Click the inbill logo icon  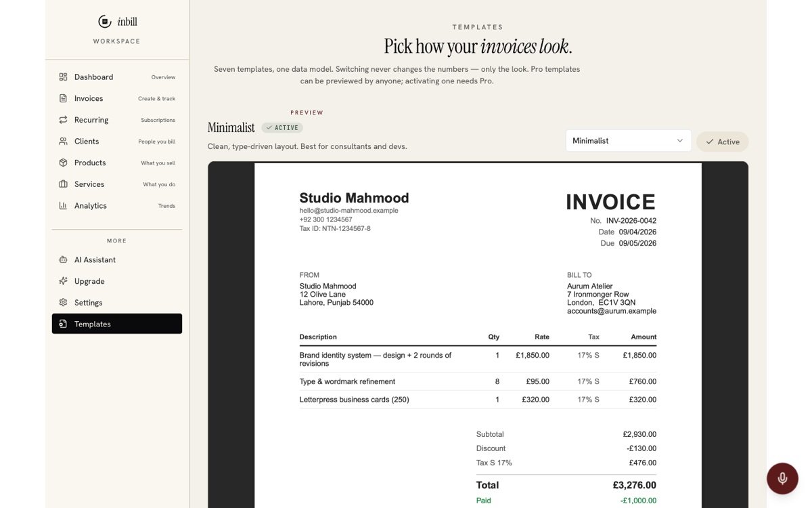pos(104,22)
